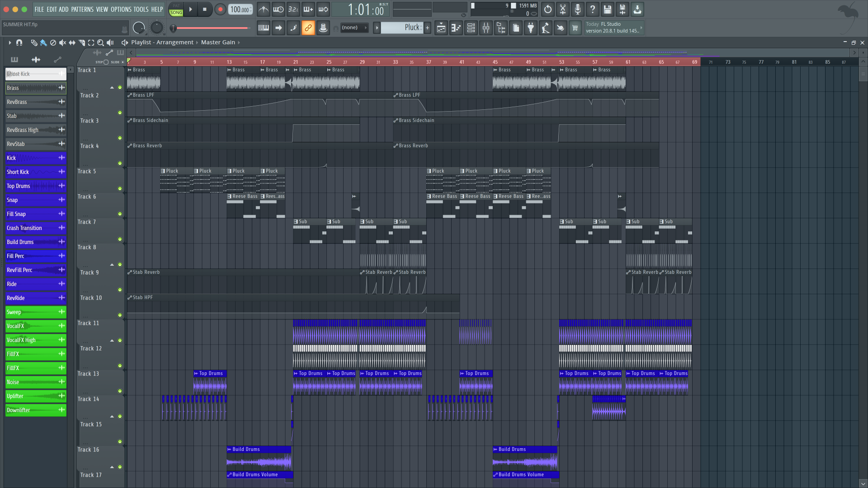
Task: Adjust the master pitch red slider
Action: point(211,28)
